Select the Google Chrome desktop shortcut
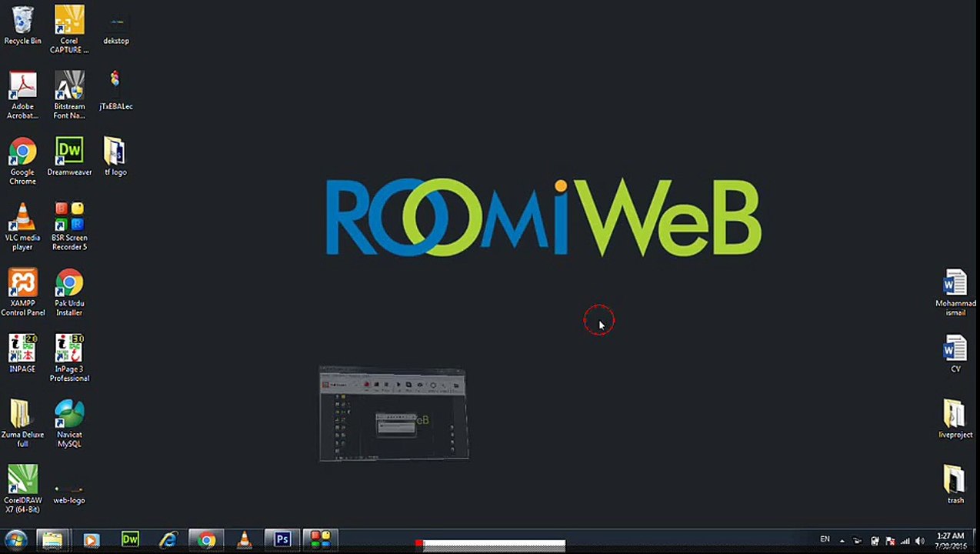The image size is (980, 554). [22, 161]
